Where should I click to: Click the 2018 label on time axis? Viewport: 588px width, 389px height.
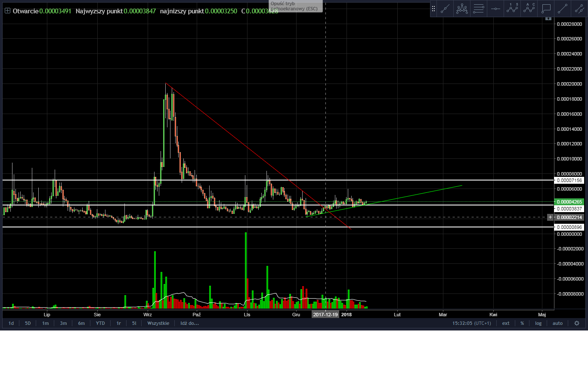point(346,315)
